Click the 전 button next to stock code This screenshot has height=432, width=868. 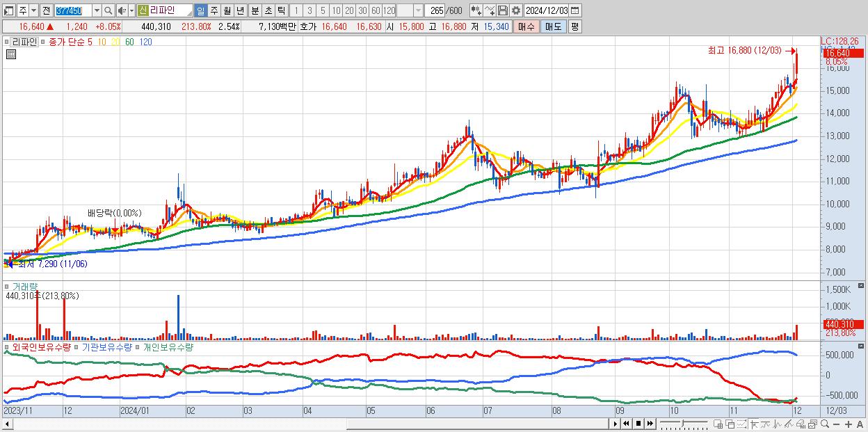pyautogui.click(x=46, y=10)
